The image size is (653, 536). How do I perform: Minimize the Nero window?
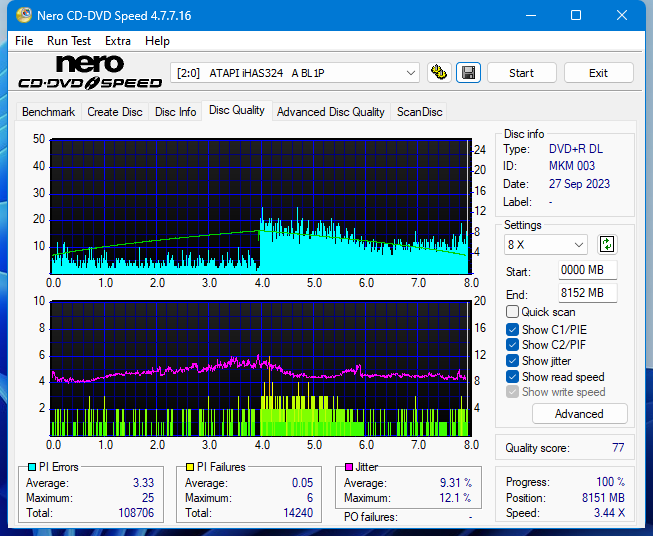[531, 15]
